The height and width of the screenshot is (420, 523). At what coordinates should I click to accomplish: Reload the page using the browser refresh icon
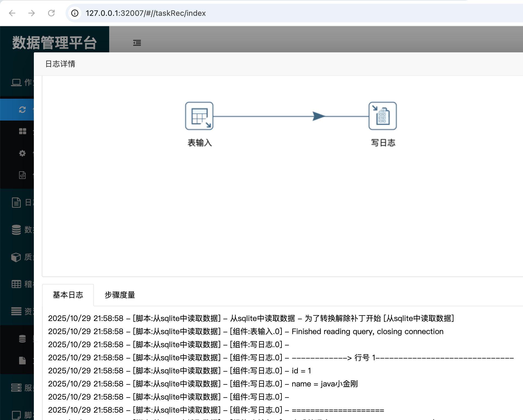coord(52,13)
